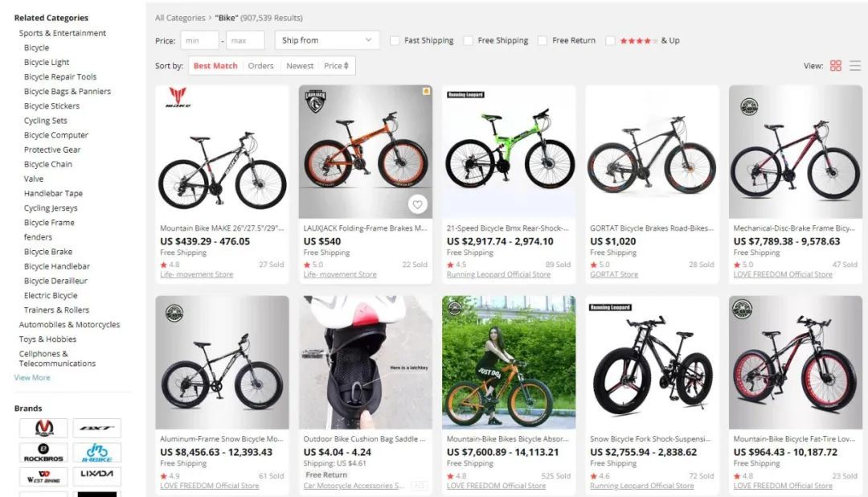Toggle the 4 stars & Up filter

tap(611, 41)
